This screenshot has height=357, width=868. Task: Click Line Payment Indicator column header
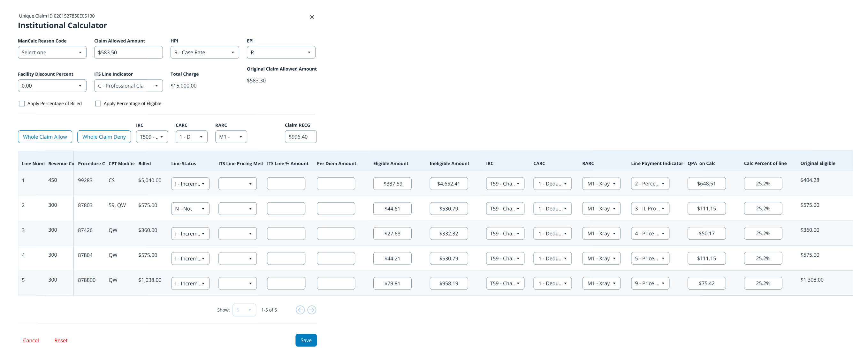(x=657, y=164)
